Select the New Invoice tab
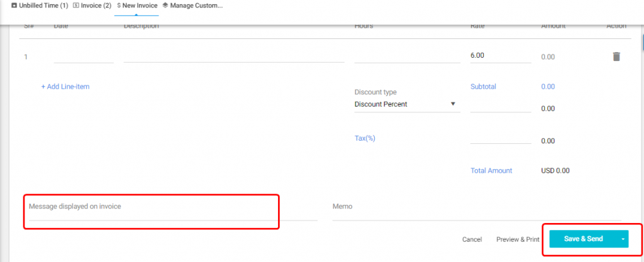The height and width of the screenshot is (262, 644). click(x=136, y=6)
